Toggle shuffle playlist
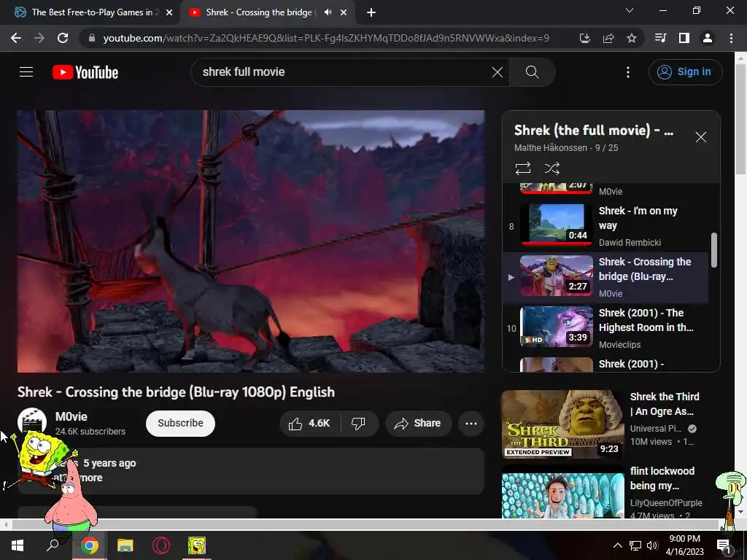This screenshot has height=560, width=747. coord(551,168)
